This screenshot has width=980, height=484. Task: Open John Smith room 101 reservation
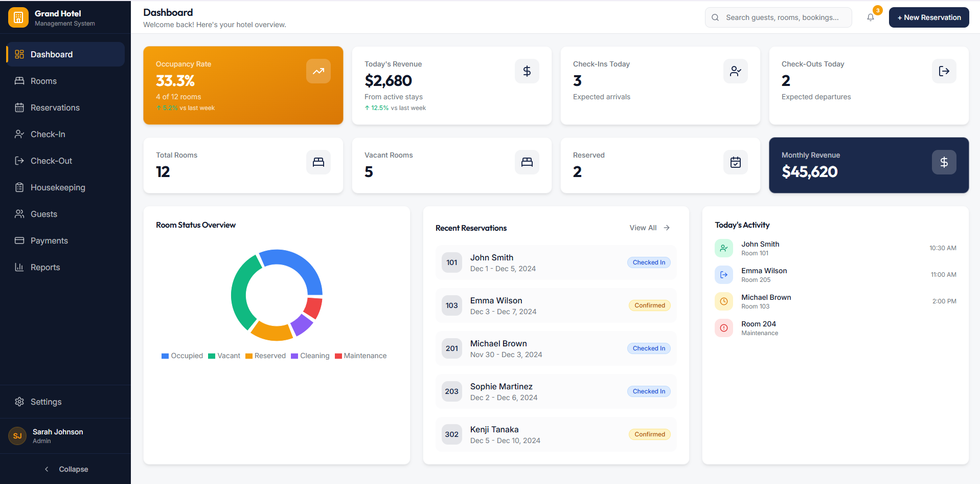(x=556, y=262)
